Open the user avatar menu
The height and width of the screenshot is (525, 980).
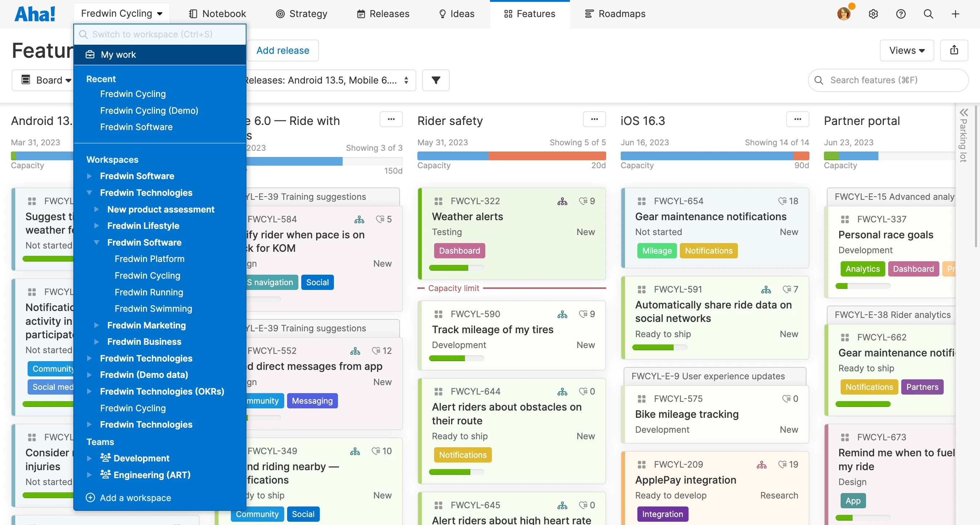844,14
